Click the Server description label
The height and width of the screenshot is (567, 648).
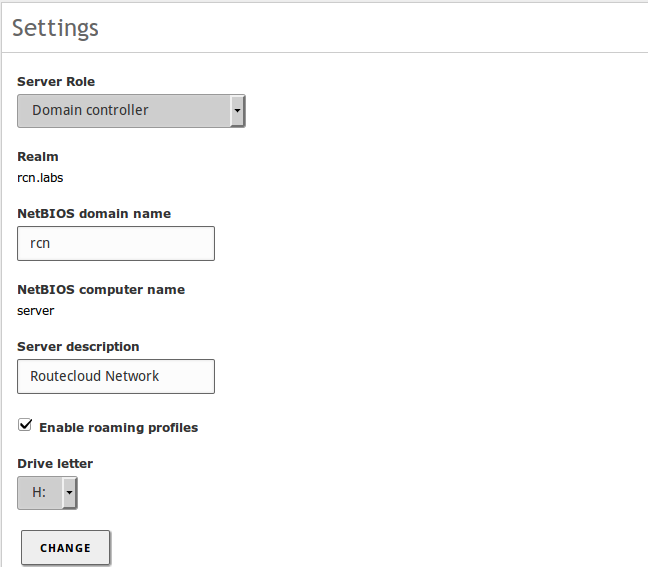pyautogui.click(x=78, y=347)
